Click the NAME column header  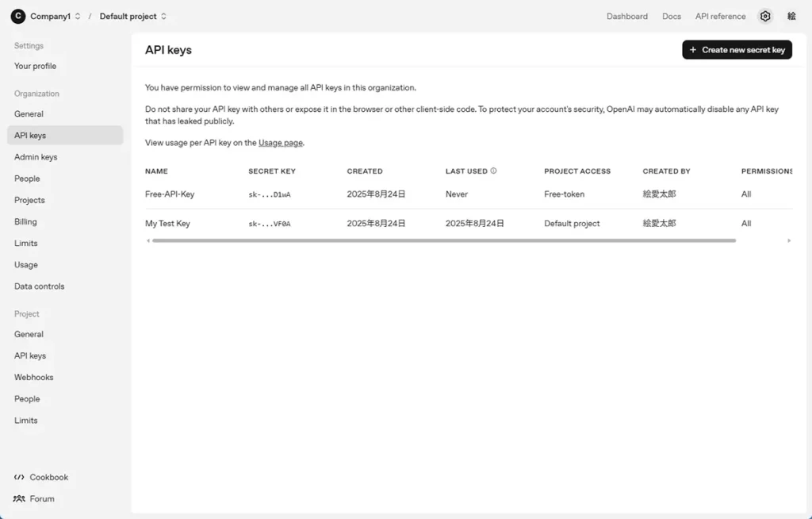click(156, 171)
